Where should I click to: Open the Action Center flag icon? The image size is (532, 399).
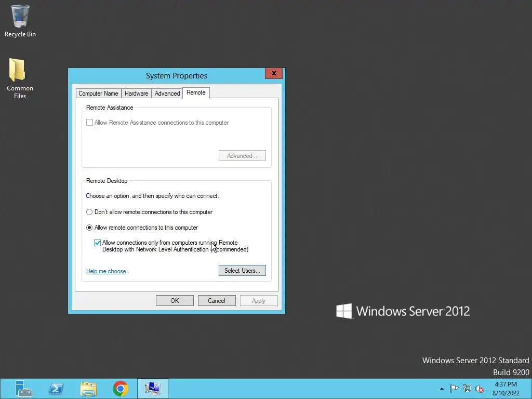click(454, 389)
